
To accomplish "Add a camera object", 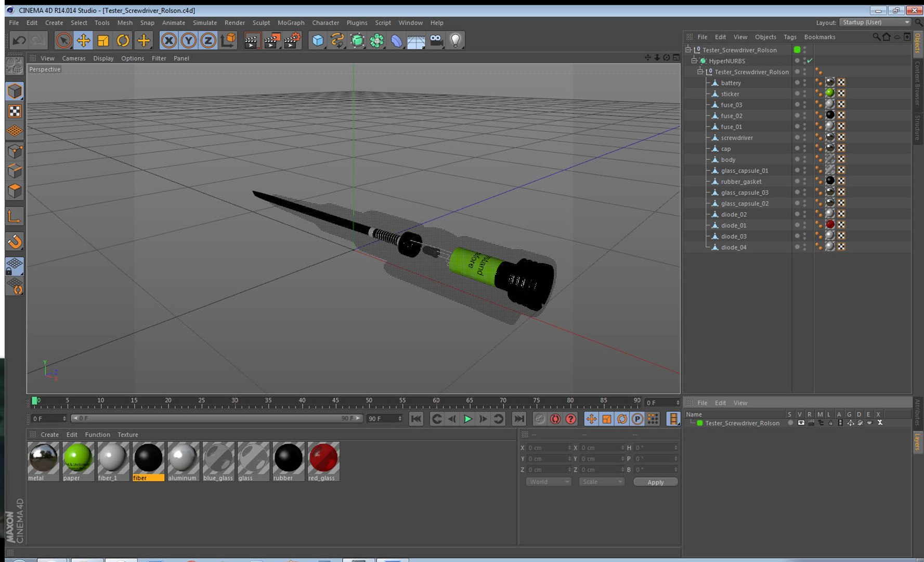I will pos(436,41).
